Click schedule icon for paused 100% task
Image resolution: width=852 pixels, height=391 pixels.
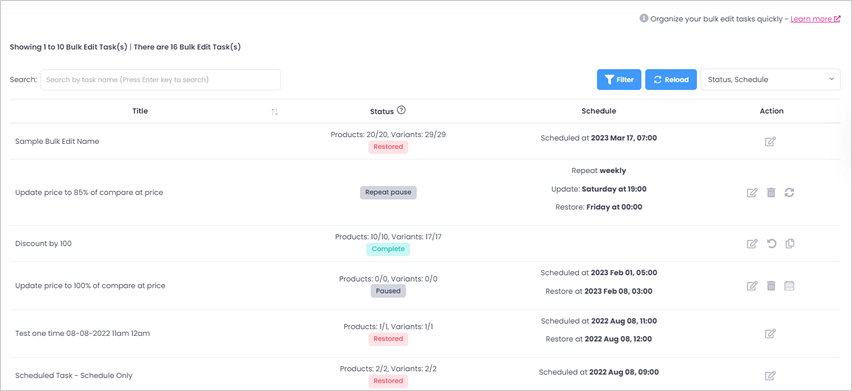pyautogui.click(x=790, y=286)
